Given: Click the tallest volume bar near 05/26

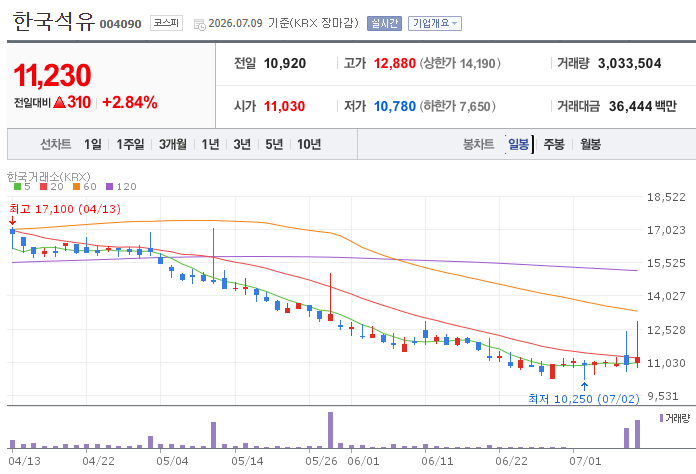Looking at the screenshot, I should pyautogui.click(x=330, y=430).
